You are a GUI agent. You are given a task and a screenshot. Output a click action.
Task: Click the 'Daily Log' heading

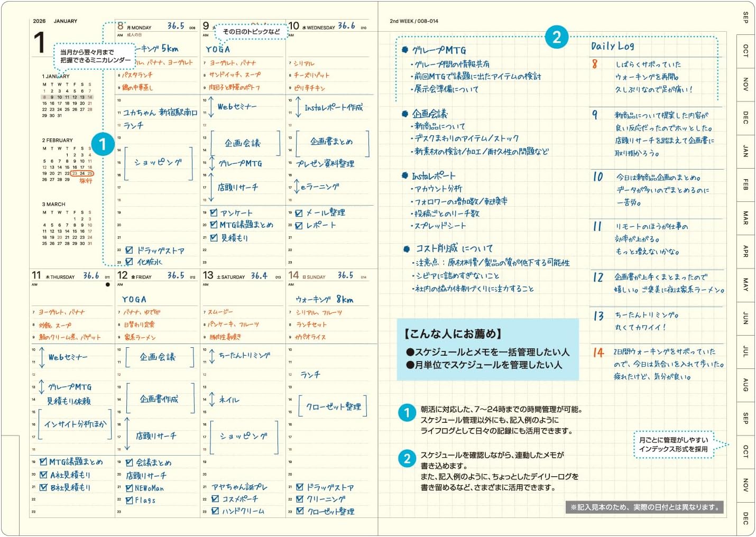pos(612,47)
